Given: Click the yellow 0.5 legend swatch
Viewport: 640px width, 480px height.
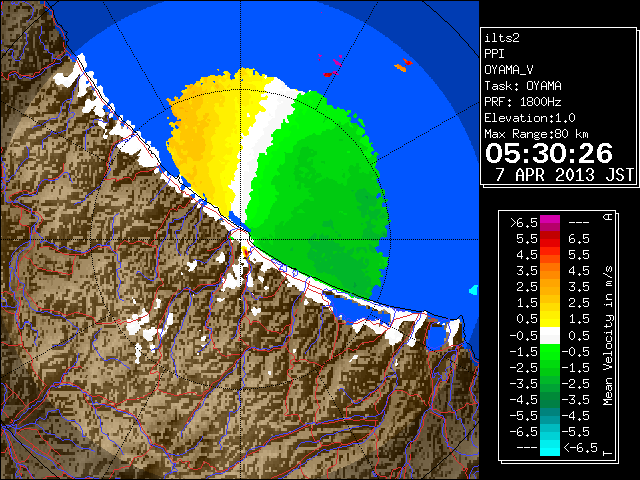Looking at the screenshot, I should (x=550, y=320).
